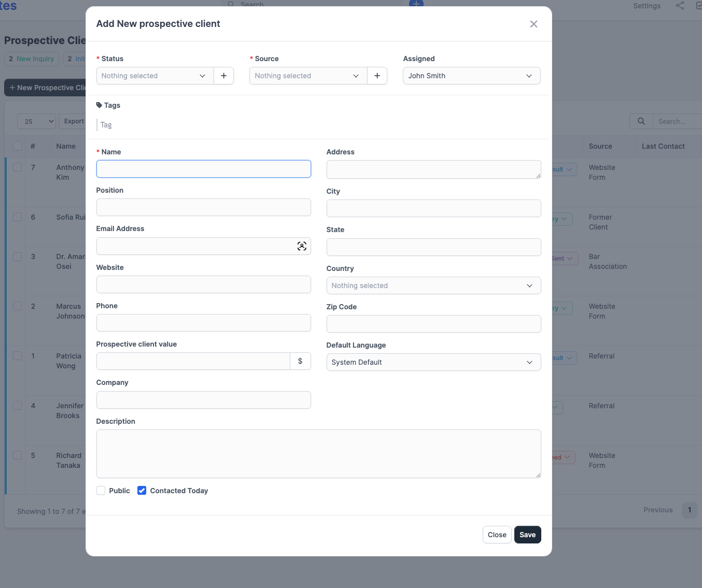702x588 pixels.
Task: Go to page 1 in pagination
Action: pyautogui.click(x=690, y=510)
